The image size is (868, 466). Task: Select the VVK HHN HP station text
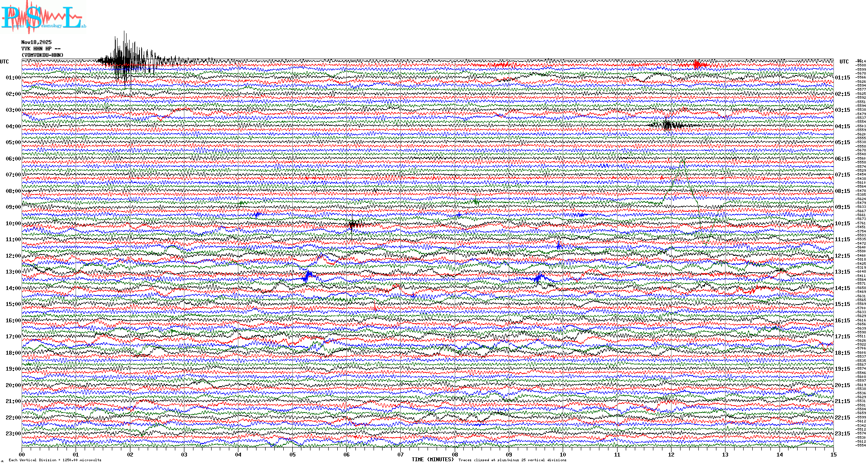(x=41, y=49)
